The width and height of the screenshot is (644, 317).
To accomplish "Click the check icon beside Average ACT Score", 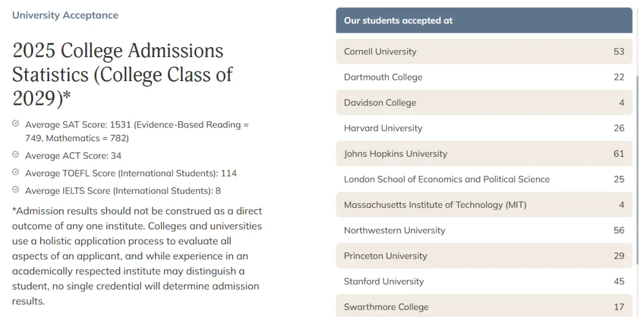I will [x=16, y=154].
